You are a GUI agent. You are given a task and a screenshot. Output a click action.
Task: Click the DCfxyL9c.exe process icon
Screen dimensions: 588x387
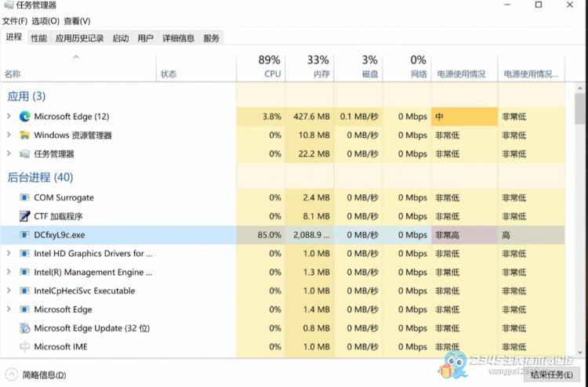click(x=25, y=235)
